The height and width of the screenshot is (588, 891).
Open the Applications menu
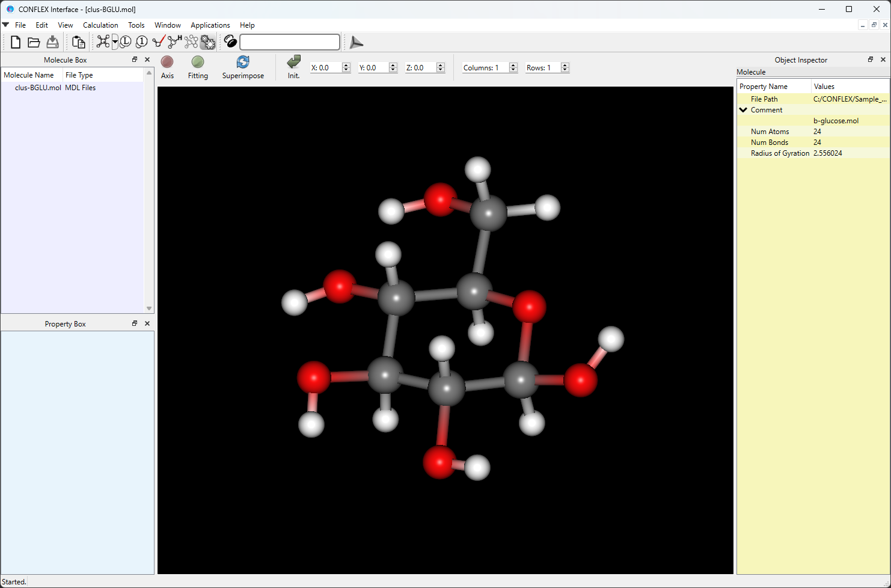click(x=210, y=25)
